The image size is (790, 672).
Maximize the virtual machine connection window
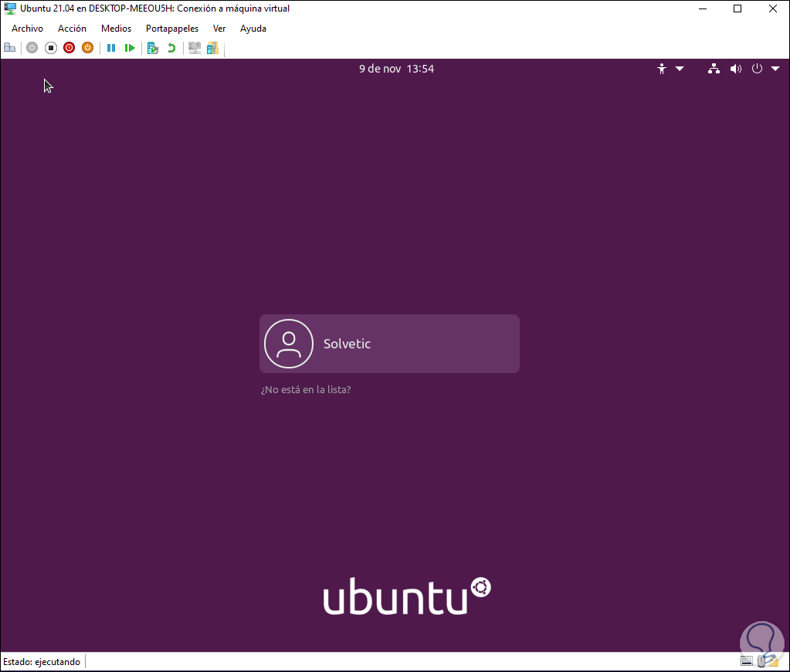pos(737,8)
